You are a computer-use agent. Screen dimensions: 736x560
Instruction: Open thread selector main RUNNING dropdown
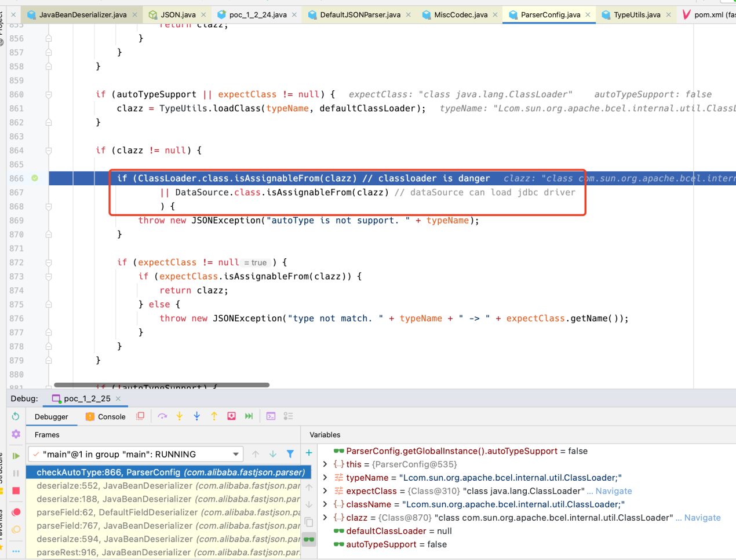pos(135,455)
